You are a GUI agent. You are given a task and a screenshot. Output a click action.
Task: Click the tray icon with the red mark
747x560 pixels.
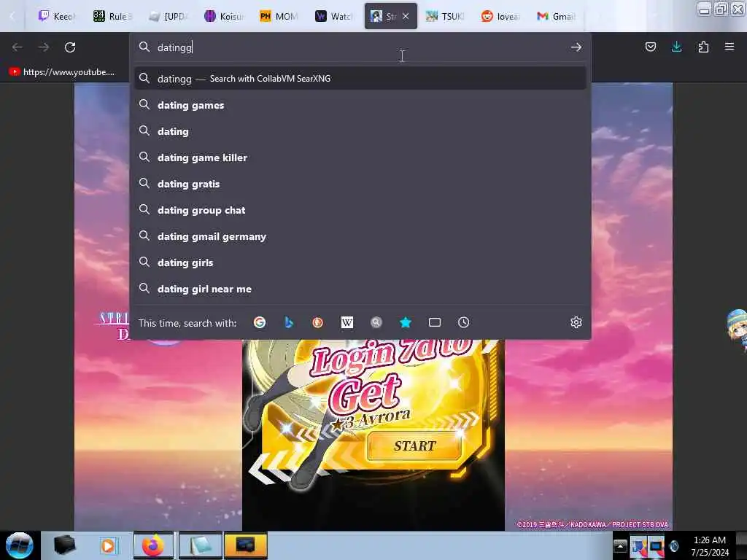pos(639,546)
